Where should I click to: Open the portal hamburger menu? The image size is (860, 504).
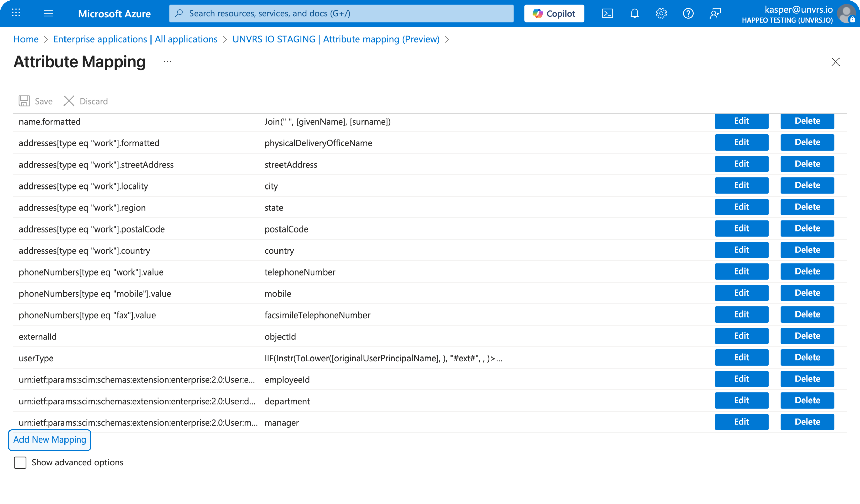(49, 13)
